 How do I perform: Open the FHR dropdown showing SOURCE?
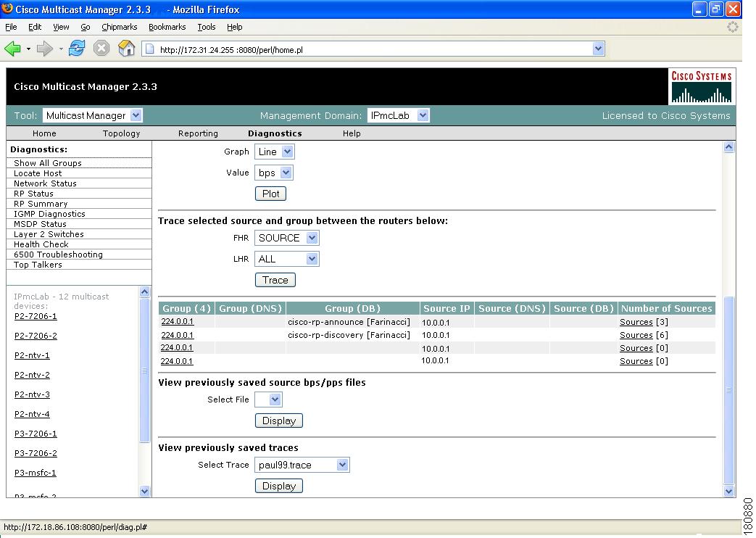point(287,238)
